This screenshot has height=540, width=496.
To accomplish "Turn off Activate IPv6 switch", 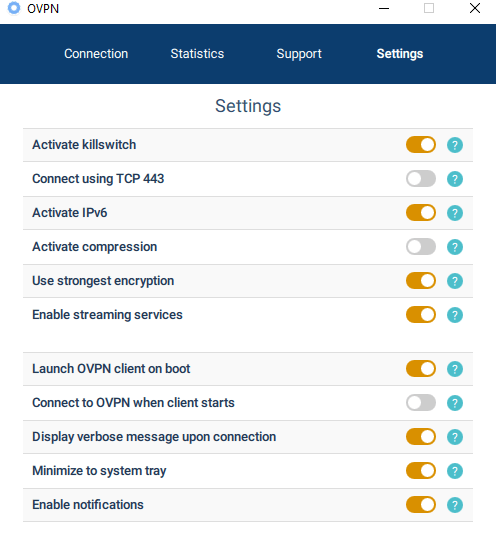I will [421, 213].
